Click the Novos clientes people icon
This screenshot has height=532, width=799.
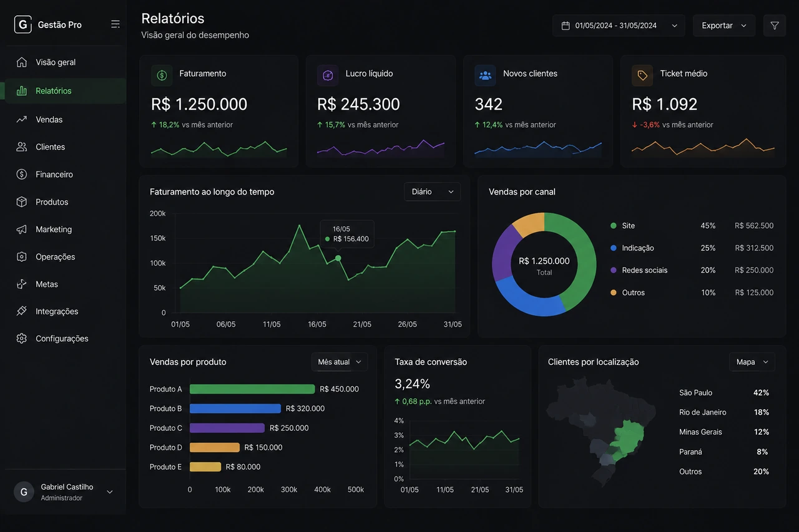click(x=485, y=75)
